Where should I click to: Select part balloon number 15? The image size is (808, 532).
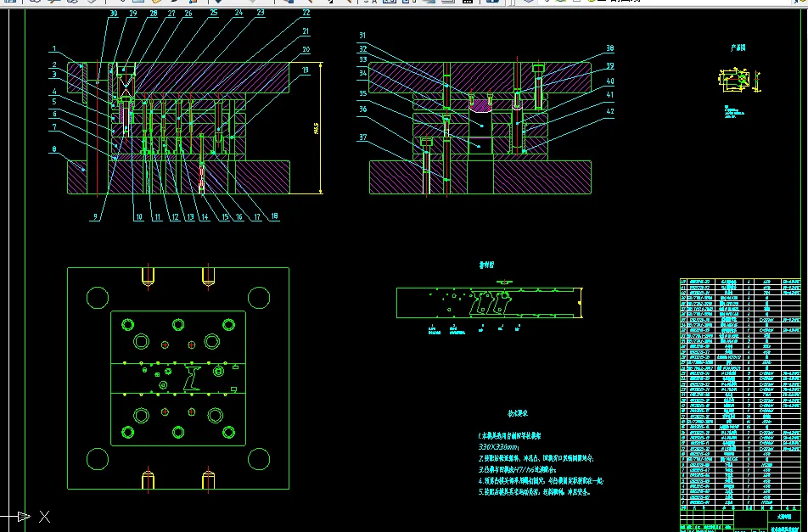[x=225, y=217]
